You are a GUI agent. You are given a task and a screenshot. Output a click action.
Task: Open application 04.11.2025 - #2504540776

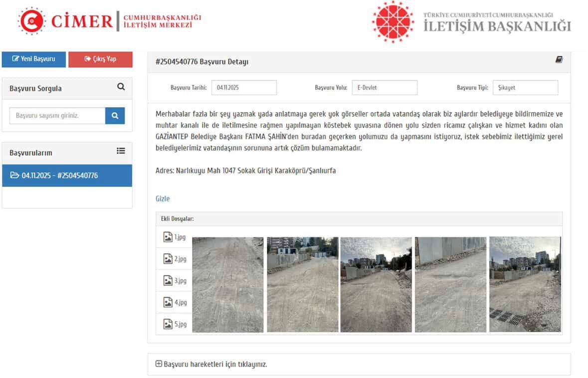[67, 176]
